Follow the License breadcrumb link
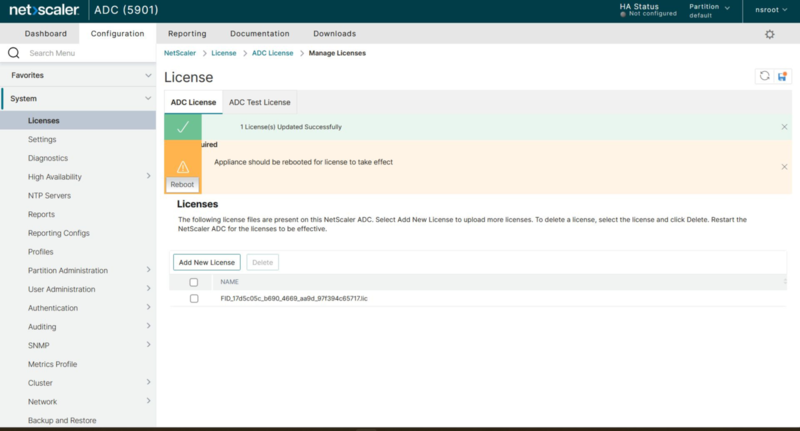The height and width of the screenshot is (431, 800). 224,53
